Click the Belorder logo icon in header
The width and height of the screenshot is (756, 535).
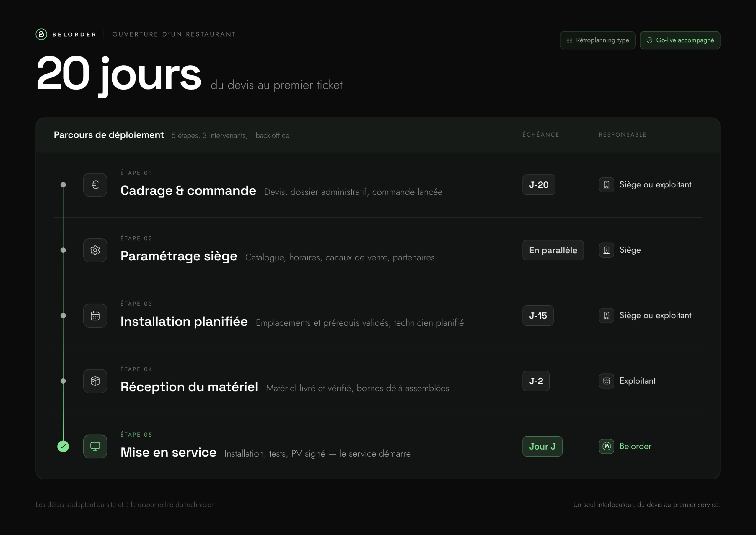coord(41,34)
